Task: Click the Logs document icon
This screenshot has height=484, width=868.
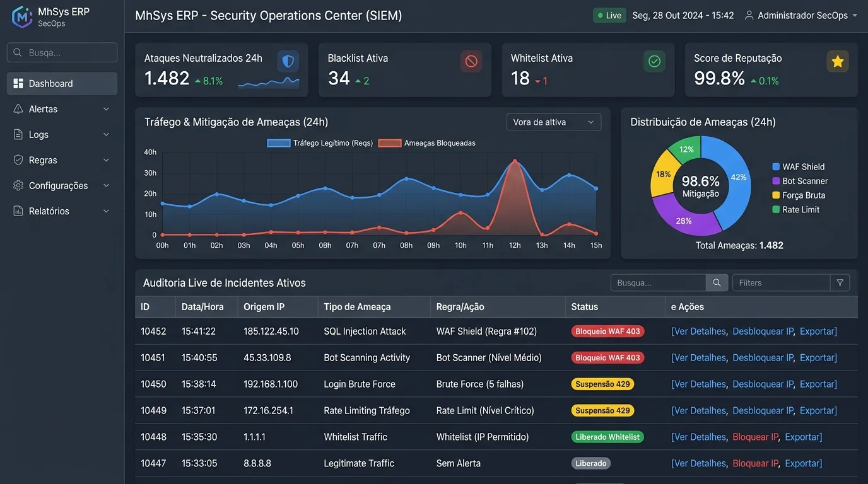Action: pos(18,135)
